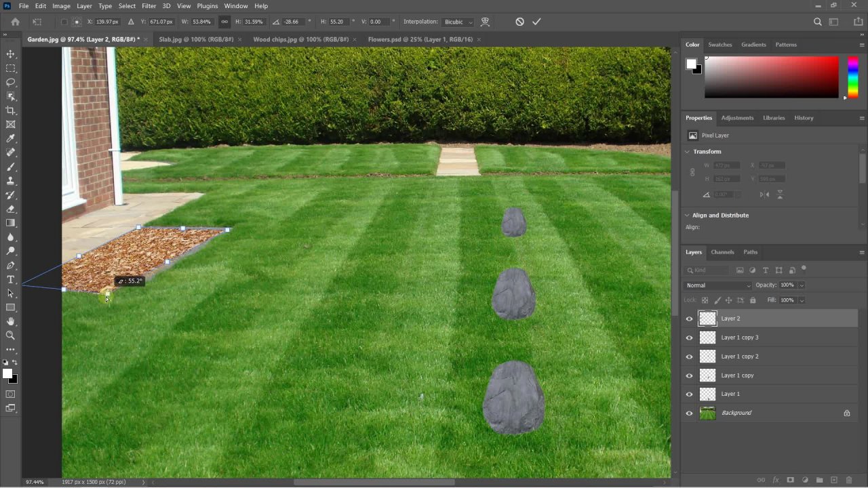Toggle the width-height aspect ratio link
The height and width of the screenshot is (488, 868).
pos(224,22)
